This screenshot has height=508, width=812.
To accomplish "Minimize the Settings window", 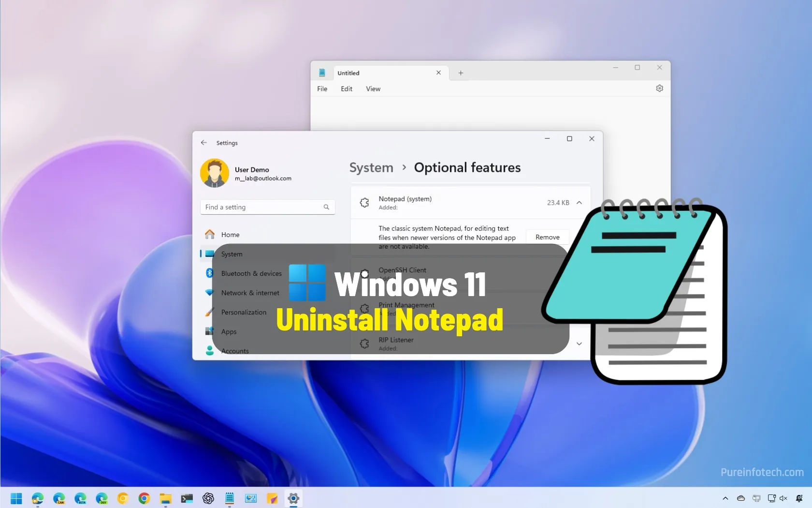I will pyautogui.click(x=547, y=139).
